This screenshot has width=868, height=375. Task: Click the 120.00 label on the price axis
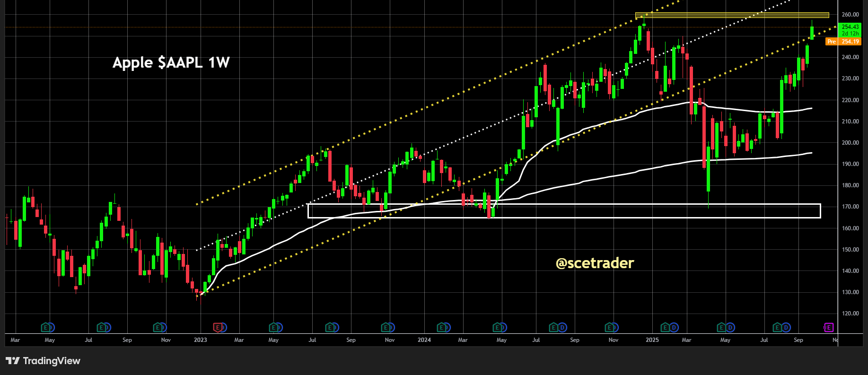[x=850, y=314]
